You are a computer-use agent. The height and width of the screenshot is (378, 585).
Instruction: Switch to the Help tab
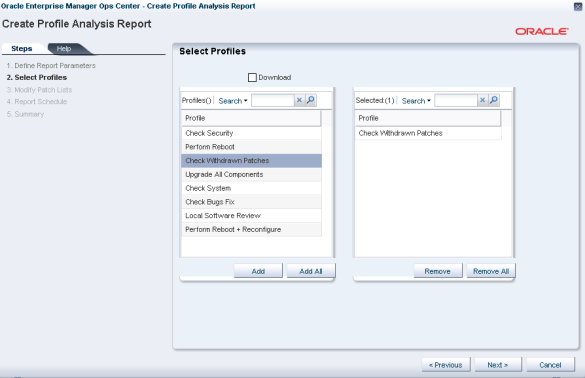[x=64, y=49]
